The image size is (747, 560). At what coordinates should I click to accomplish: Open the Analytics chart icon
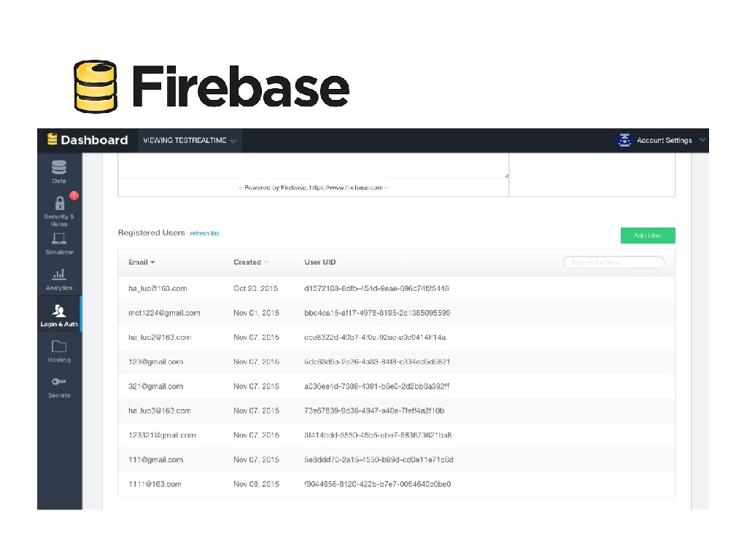coord(59,274)
